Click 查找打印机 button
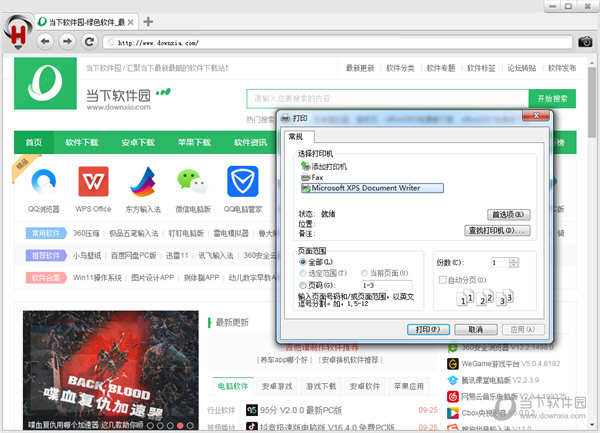The height and width of the screenshot is (433, 600). pos(497,230)
